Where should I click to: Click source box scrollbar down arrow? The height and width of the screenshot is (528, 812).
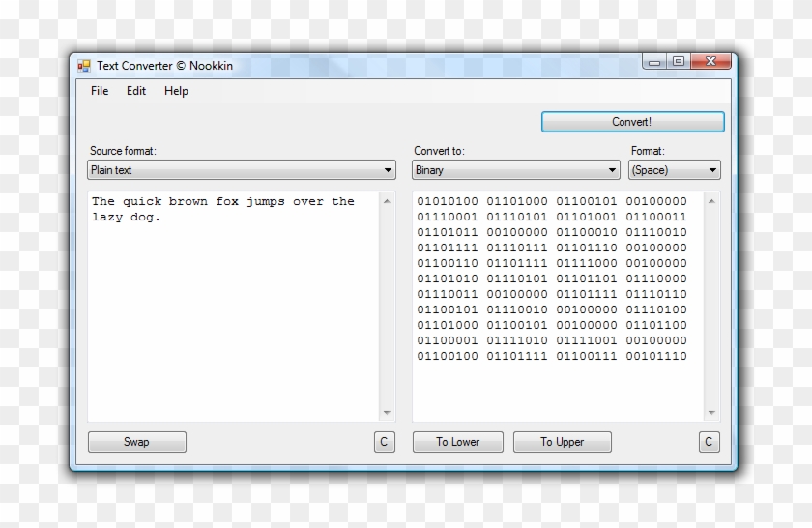(388, 413)
